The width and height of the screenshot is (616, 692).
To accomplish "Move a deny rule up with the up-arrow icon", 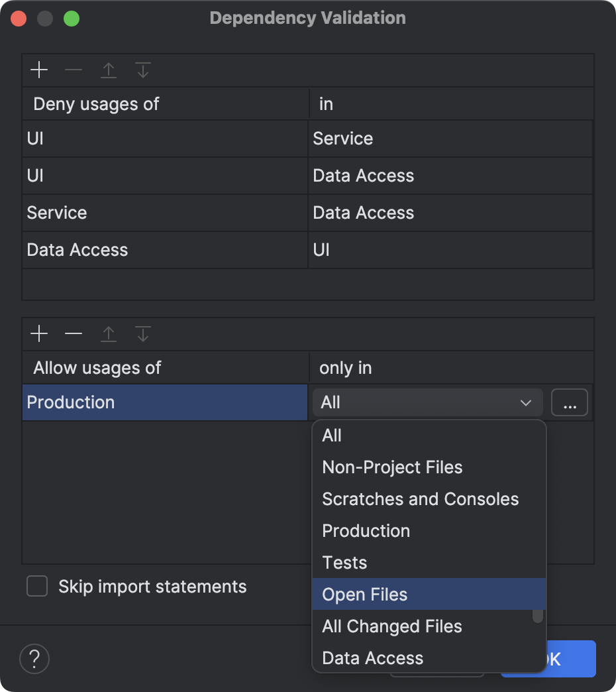I will coord(108,70).
